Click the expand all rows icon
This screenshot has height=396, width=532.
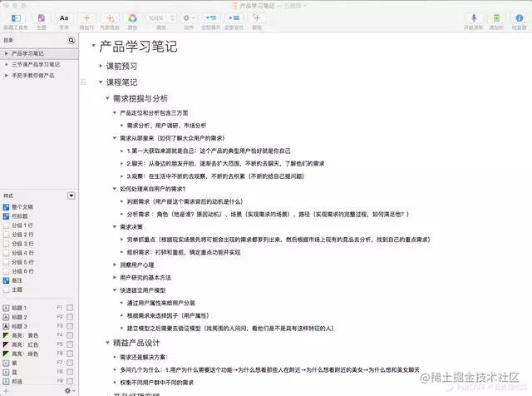(x=211, y=18)
